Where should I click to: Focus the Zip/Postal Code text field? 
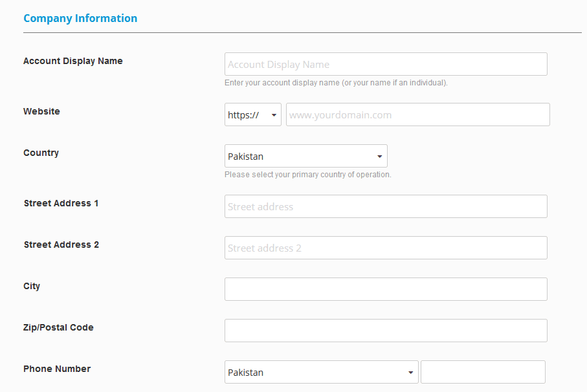386,331
